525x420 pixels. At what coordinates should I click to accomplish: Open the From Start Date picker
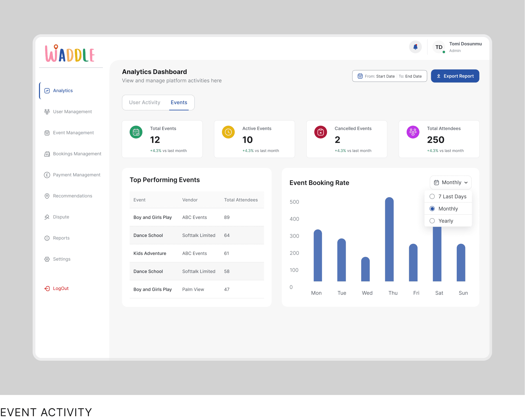tap(379, 76)
